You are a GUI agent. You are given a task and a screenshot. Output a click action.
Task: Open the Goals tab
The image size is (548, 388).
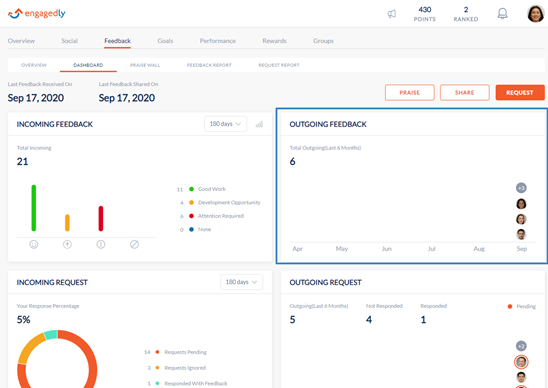(x=165, y=41)
